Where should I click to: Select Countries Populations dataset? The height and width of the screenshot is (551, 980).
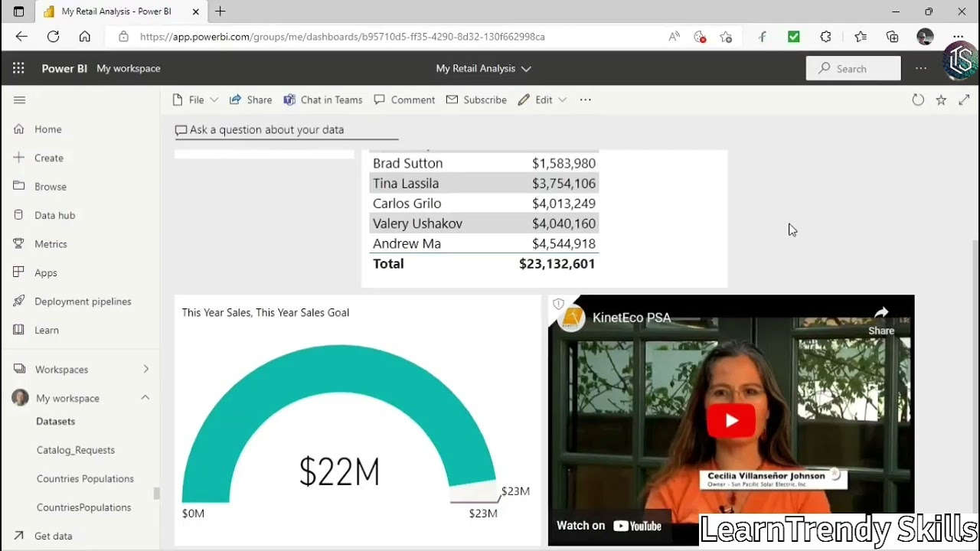85,478
